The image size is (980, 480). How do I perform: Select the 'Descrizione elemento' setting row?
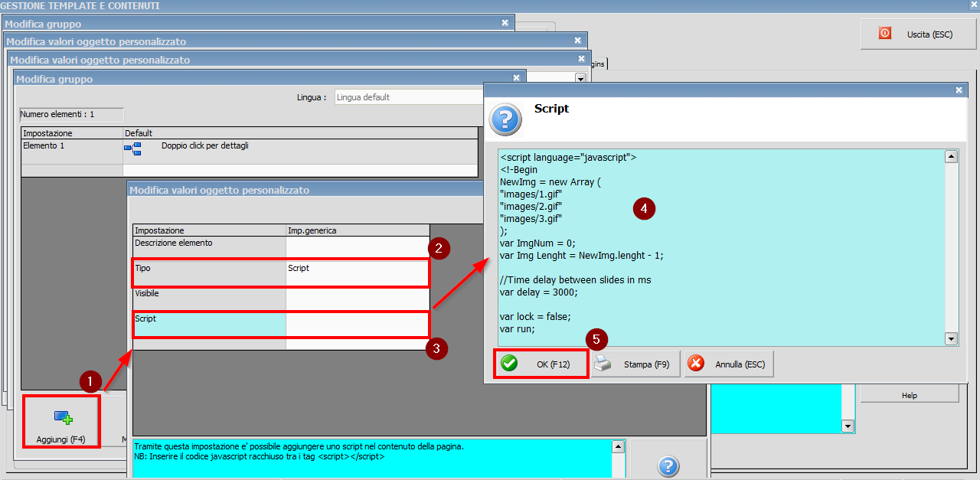coord(281,248)
